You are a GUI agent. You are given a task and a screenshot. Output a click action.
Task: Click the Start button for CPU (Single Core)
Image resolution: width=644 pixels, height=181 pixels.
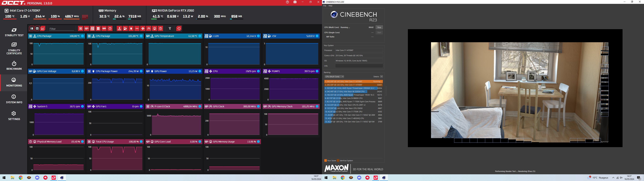379,33
